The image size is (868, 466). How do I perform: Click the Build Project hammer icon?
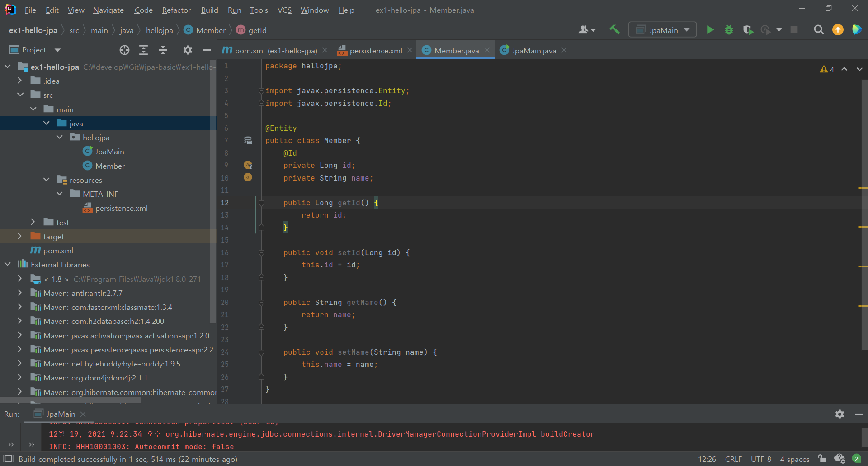click(614, 30)
